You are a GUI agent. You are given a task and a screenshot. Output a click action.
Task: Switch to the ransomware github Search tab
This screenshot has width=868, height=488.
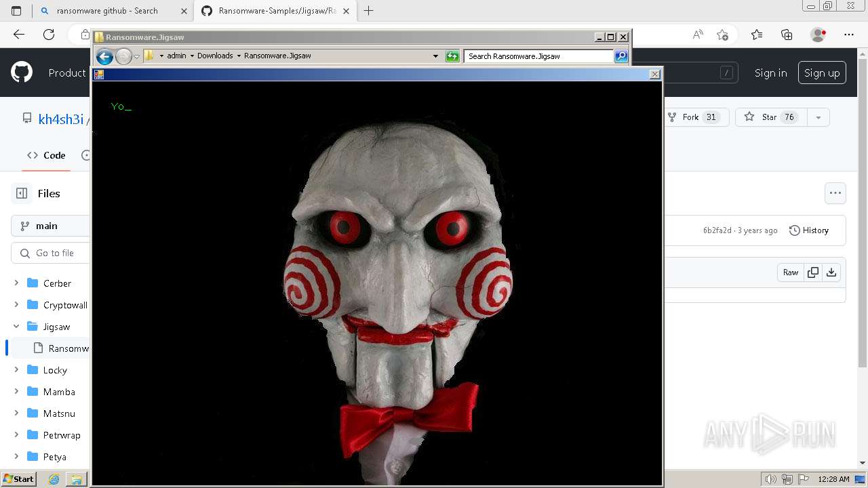(x=113, y=11)
